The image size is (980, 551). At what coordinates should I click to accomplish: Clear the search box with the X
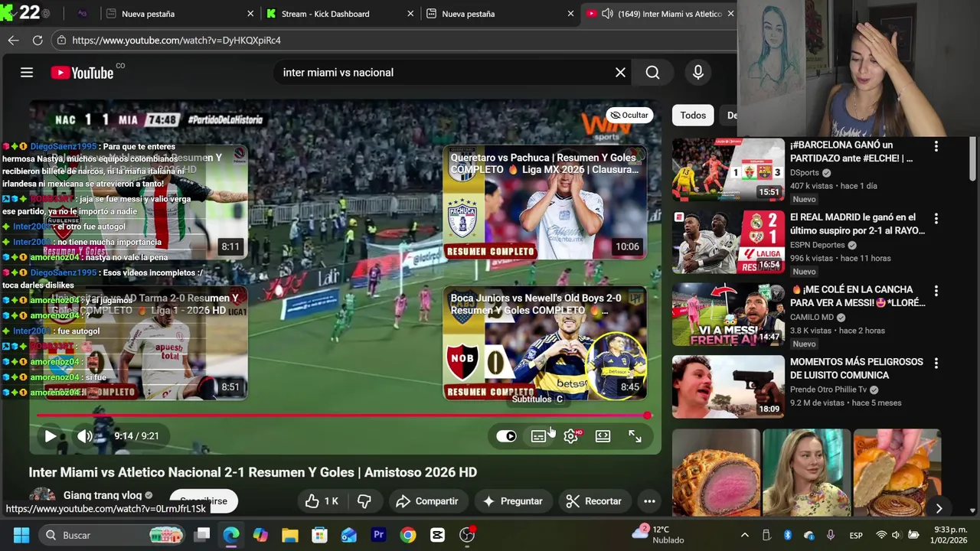pyautogui.click(x=620, y=73)
